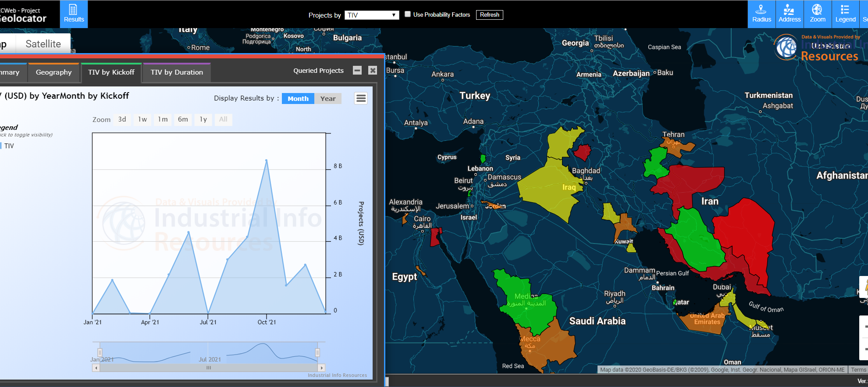The width and height of the screenshot is (868, 387).
Task: Click the Tehran orange region
Action: coord(677,146)
